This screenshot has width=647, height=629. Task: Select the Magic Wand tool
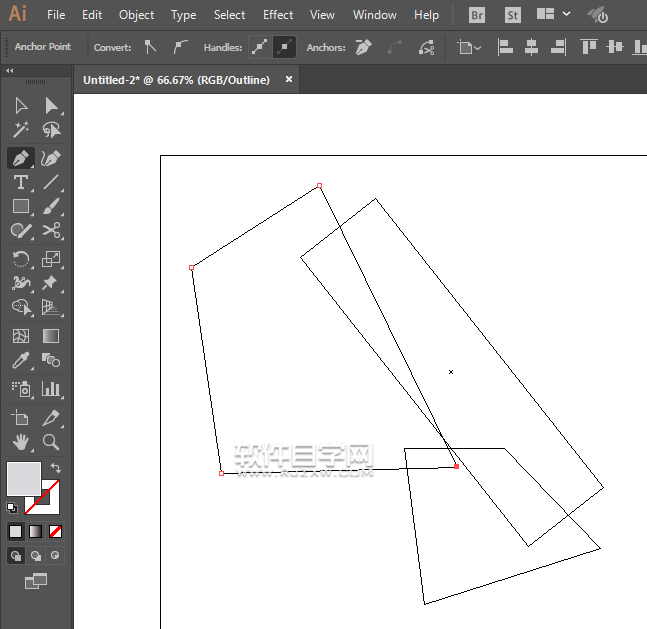click(20, 130)
